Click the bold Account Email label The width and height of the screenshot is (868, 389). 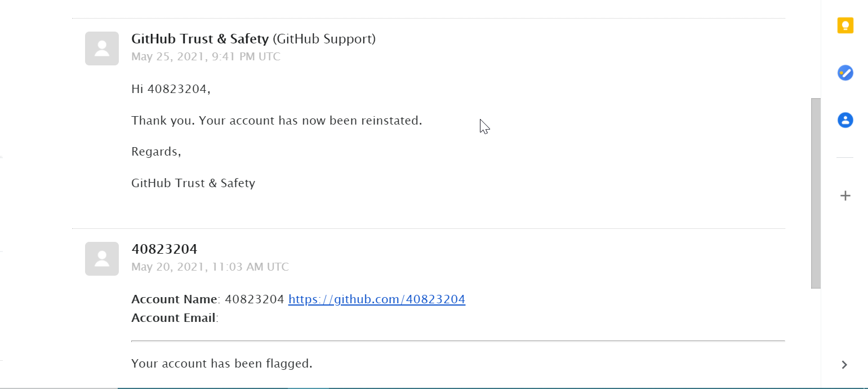tap(173, 318)
